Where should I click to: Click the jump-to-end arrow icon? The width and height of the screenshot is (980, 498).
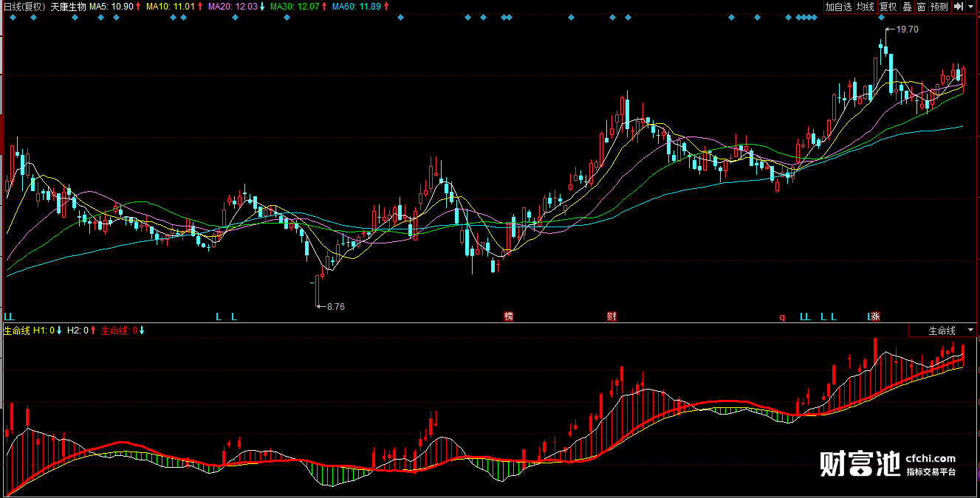[958, 7]
